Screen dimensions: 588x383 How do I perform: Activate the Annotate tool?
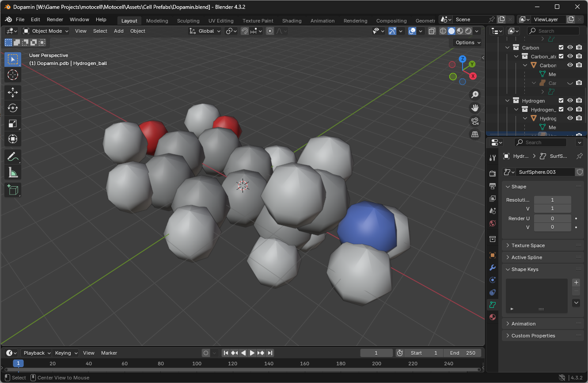point(13,157)
